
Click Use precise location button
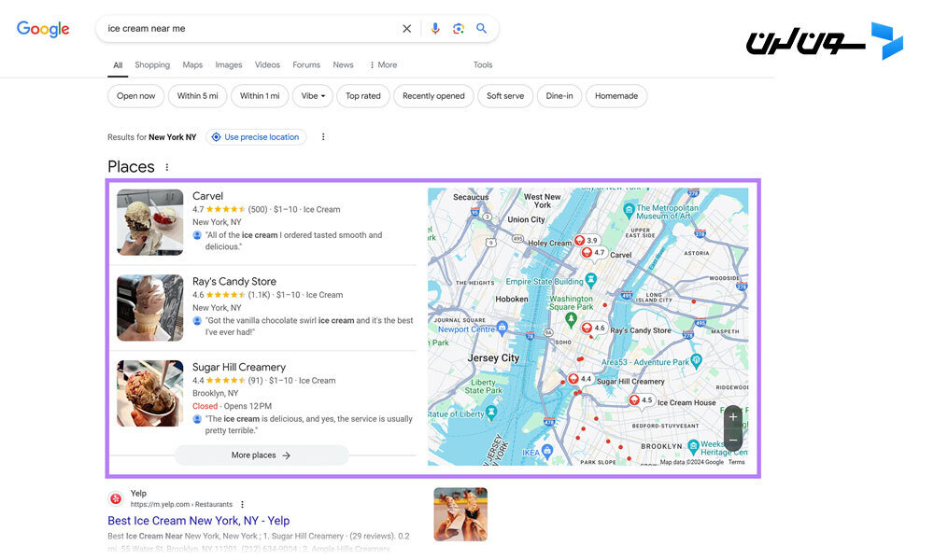(256, 137)
